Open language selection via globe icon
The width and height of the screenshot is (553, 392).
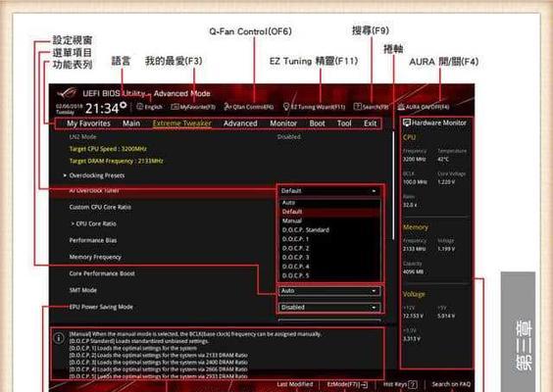pyautogui.click(x=139, y=106)
